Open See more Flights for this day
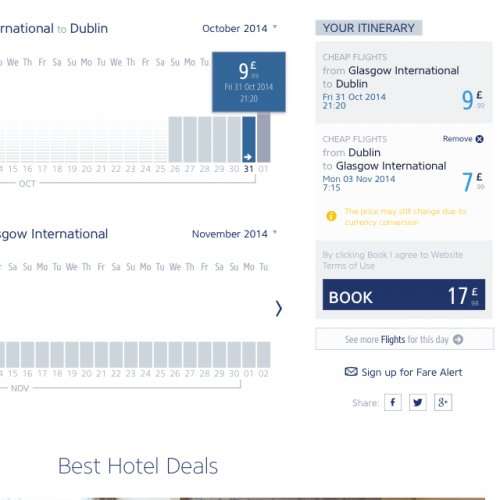The width and height of the screenshot is (500, 500). click(405, 339)
